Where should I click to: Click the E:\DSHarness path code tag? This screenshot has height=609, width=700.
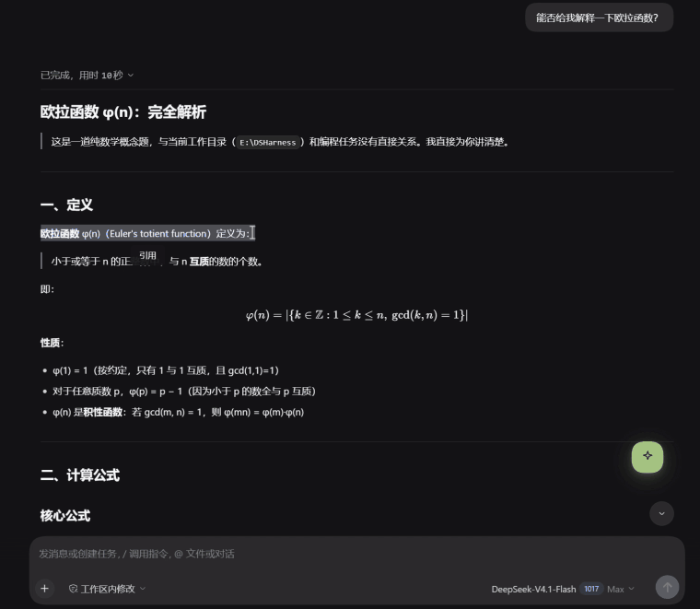click(268, 143)
